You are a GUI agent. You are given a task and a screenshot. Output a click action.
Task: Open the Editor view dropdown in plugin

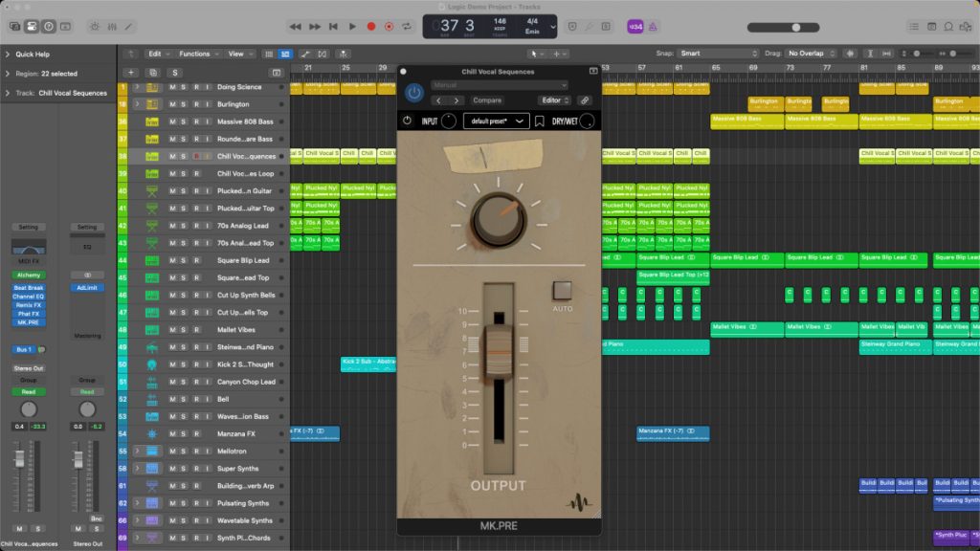[554, 99]
